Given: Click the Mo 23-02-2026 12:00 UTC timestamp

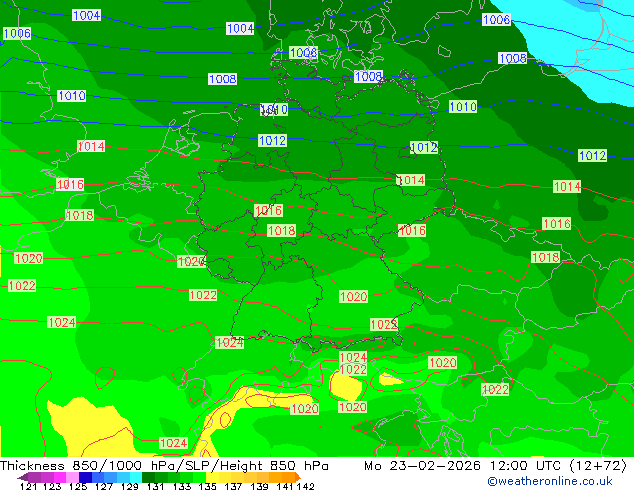Looking at the screenshot, I should [x=464, y=466].
